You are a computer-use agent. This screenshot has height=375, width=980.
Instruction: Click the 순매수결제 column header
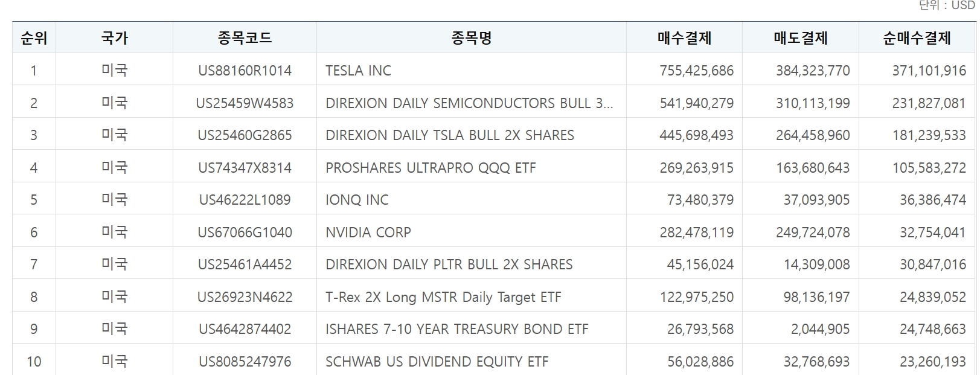click(x=917, y=38)
